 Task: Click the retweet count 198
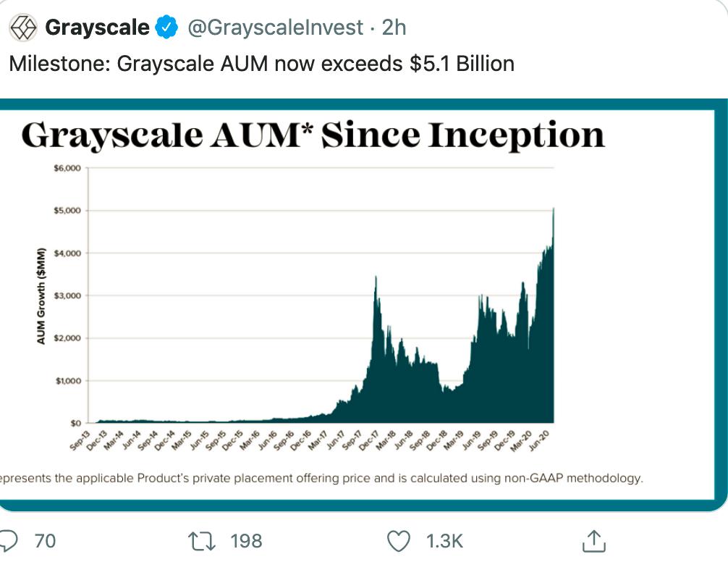[x=246, y=540]
